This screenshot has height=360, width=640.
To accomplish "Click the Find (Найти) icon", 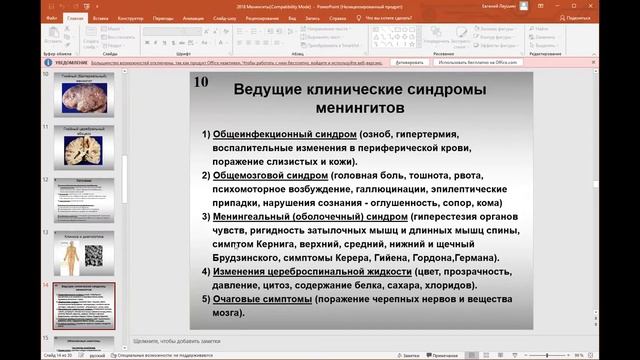I will click(532, 29).
